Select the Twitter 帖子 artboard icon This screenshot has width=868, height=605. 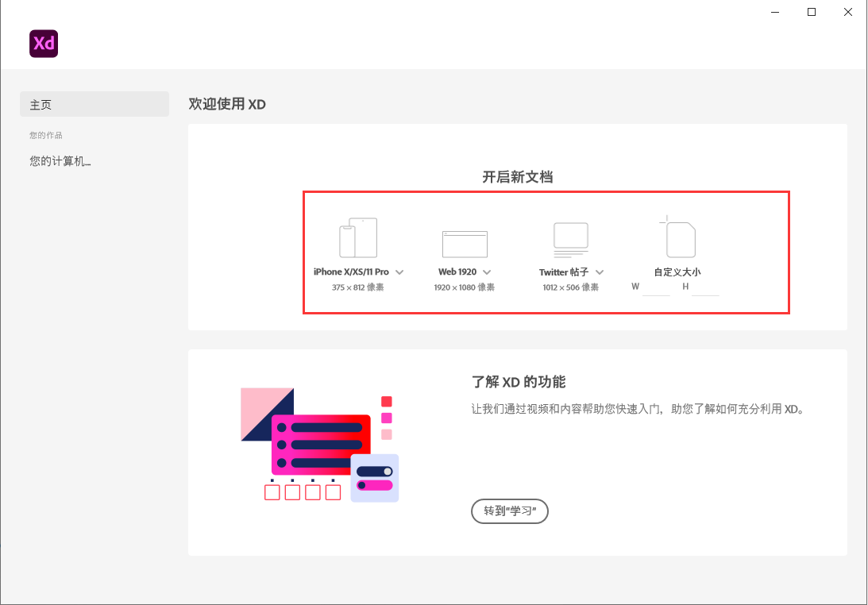click(x=571, y=241)
